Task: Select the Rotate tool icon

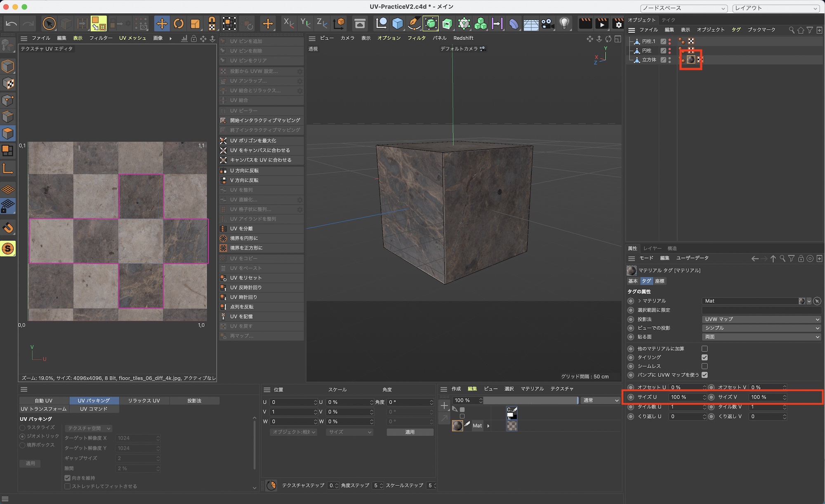Action: pyautogui.click(x=179, y=24)
